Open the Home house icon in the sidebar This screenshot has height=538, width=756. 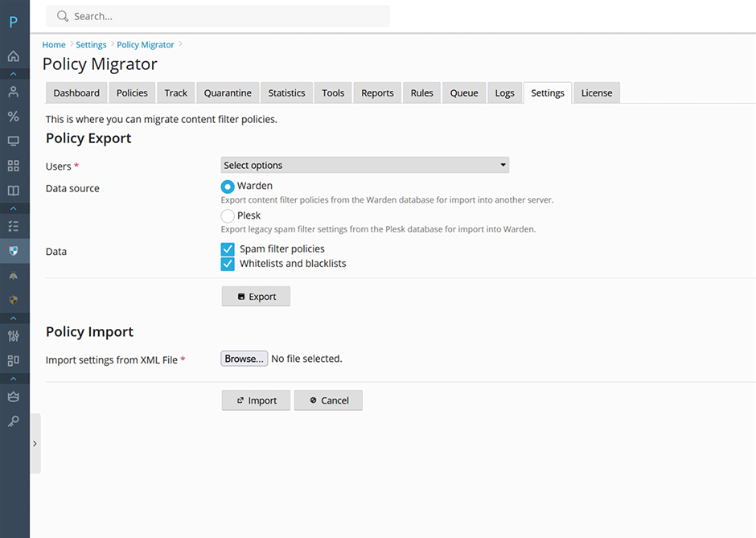point(14,56)
